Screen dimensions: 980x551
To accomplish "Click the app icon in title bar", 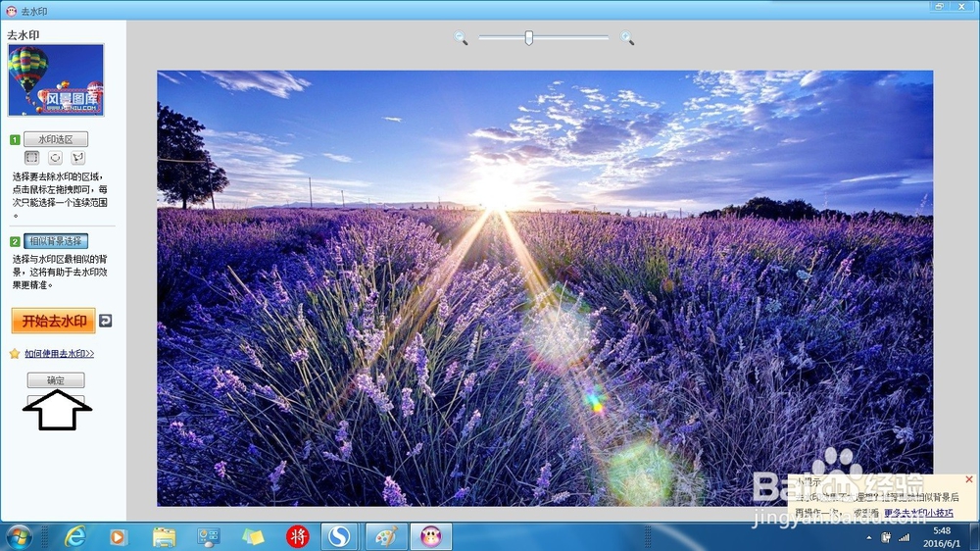I will (11, 11).
